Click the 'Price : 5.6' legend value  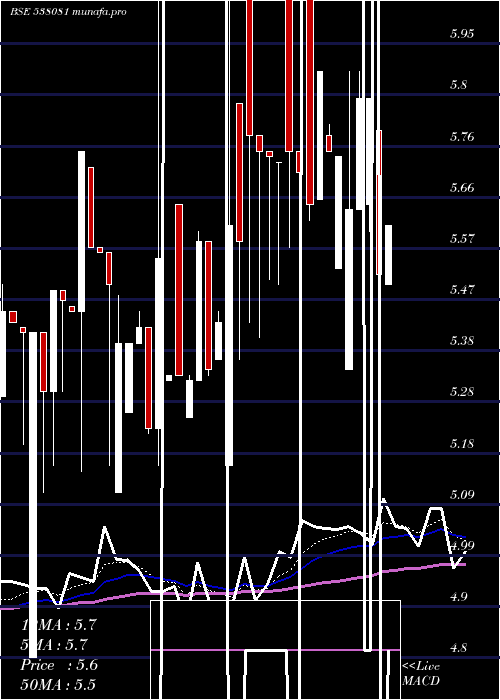[x=59, y=665]
